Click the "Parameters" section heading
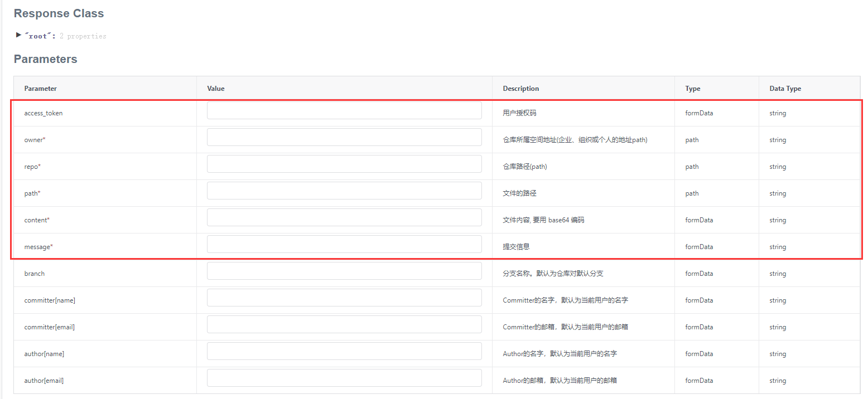Viewport: 868px width, 399px height. click(x=45, y=59)
